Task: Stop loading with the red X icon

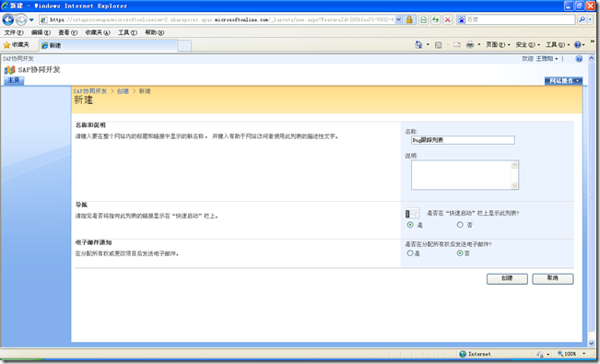Action: (x=447, y=19)
